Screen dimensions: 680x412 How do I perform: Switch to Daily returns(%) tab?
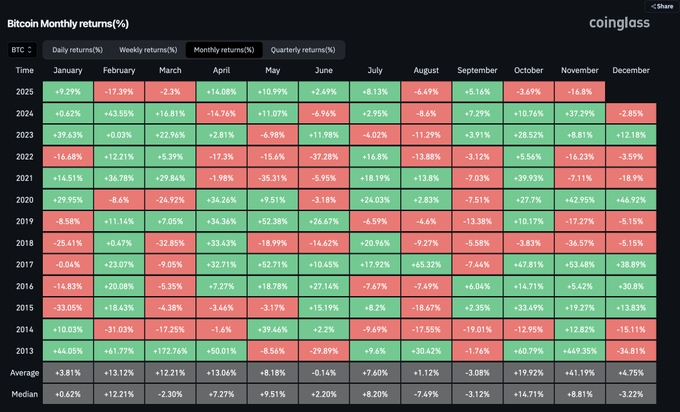click(75, 49)
